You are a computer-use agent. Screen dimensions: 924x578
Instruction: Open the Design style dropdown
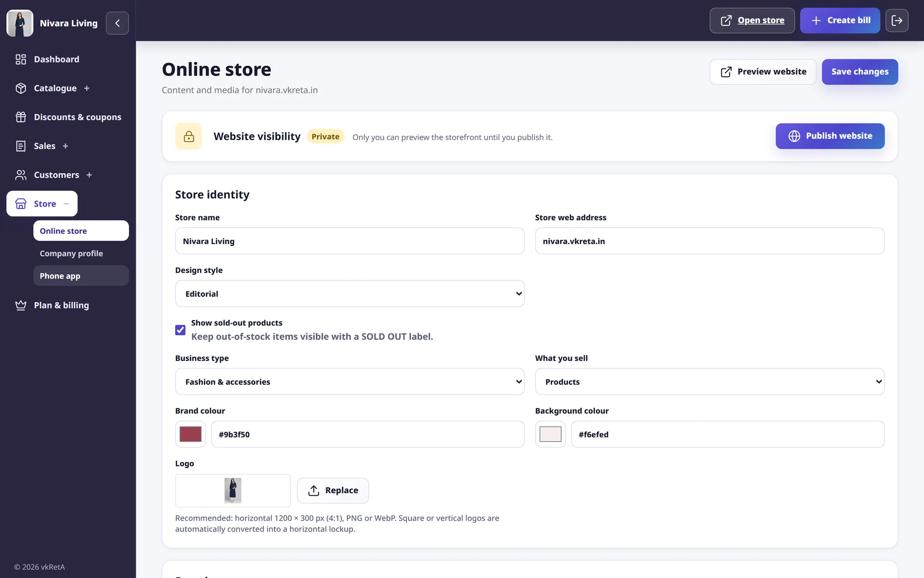(350, 293)
